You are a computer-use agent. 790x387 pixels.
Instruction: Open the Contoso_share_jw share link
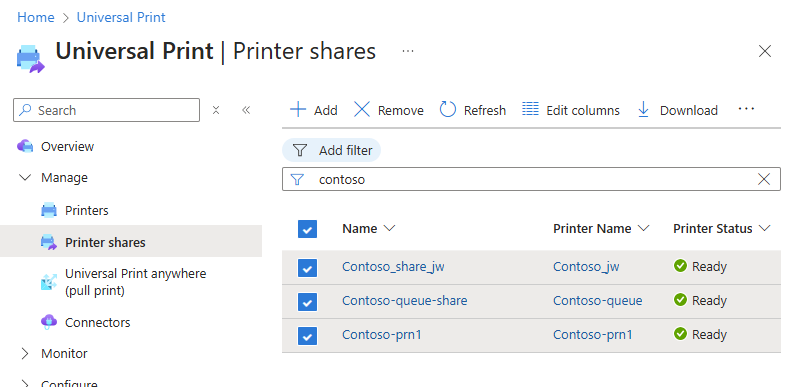393,266
